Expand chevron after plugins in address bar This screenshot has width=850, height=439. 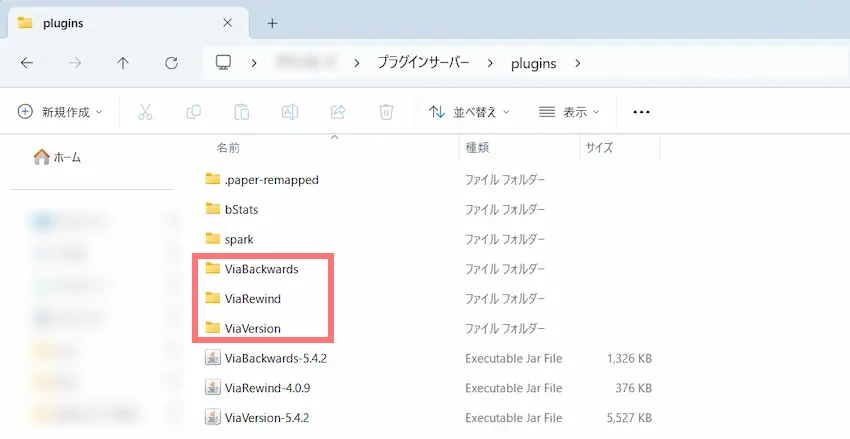coord(577,63)
